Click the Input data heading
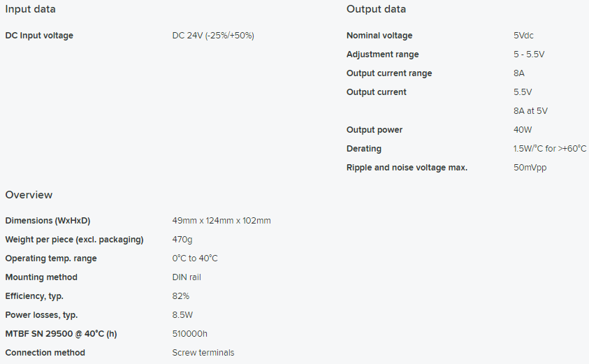This screenshot has height=364, width=589. tap(31, 9)
